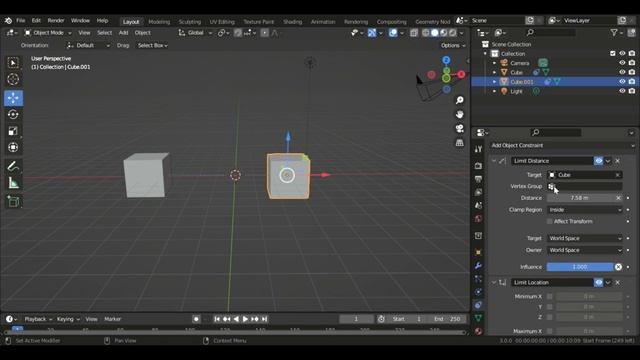The image size is (640, 360).
Task: Activate the Scale tool
Action: click(13, 131)
